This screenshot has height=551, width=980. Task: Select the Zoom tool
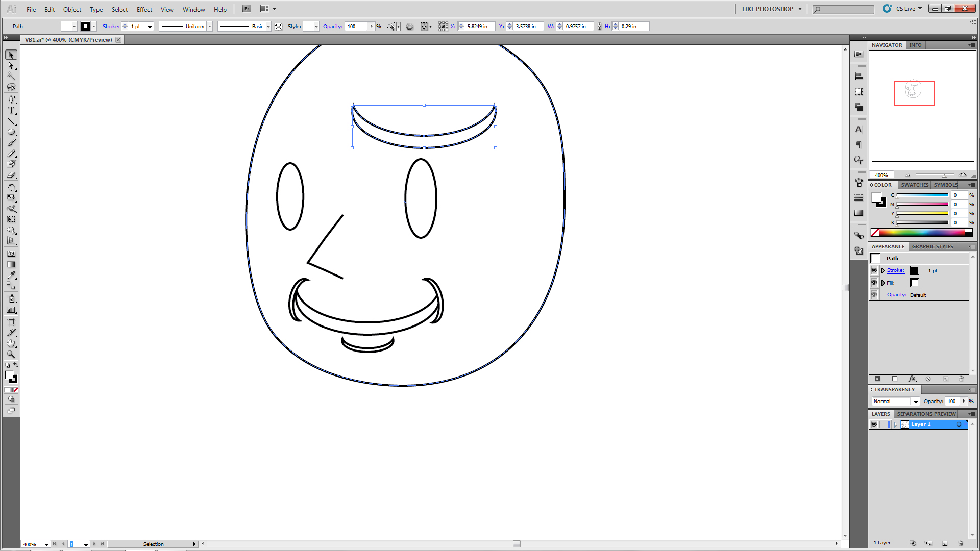pos(11,354)
